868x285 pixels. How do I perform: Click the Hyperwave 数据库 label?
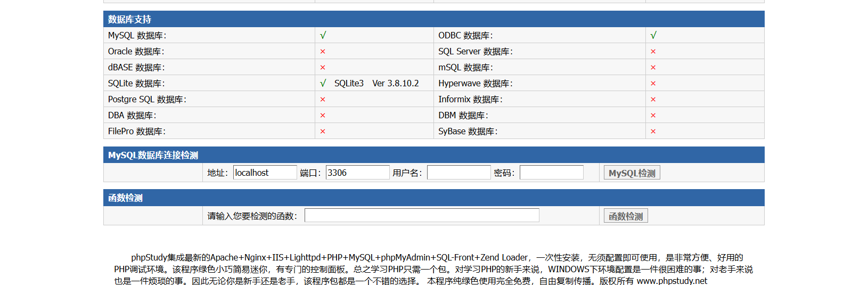point(476,83)
